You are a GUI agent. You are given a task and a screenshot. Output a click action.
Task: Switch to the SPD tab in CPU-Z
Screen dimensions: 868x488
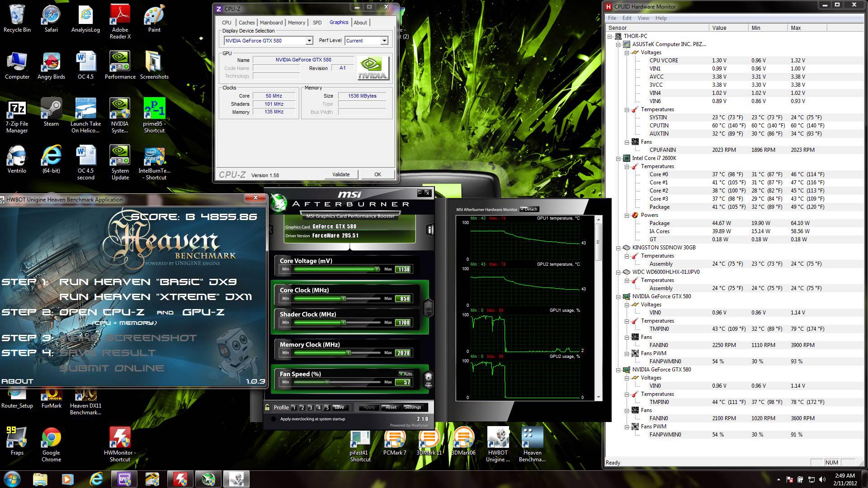[x=317, y=23]
